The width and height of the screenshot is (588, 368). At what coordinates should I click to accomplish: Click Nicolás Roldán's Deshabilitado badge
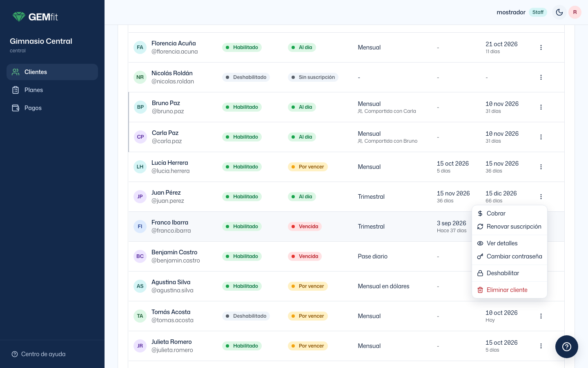click(x=246, y=77)
